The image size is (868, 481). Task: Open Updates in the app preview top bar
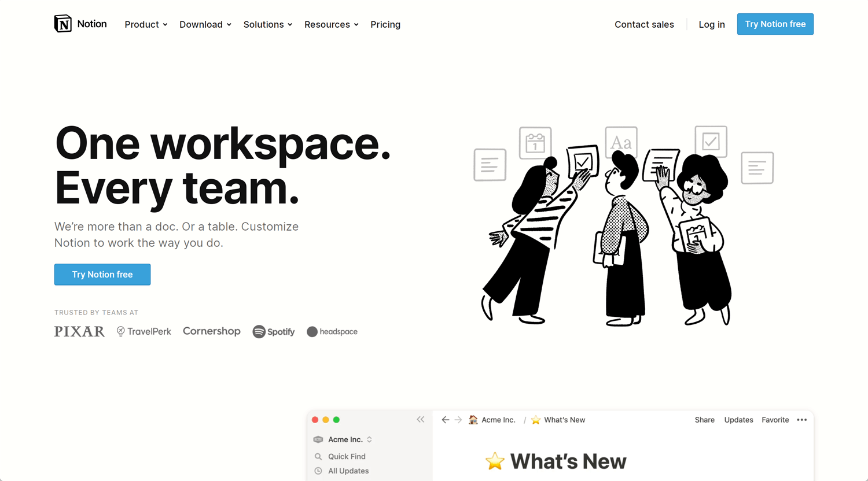click(738, 420)
